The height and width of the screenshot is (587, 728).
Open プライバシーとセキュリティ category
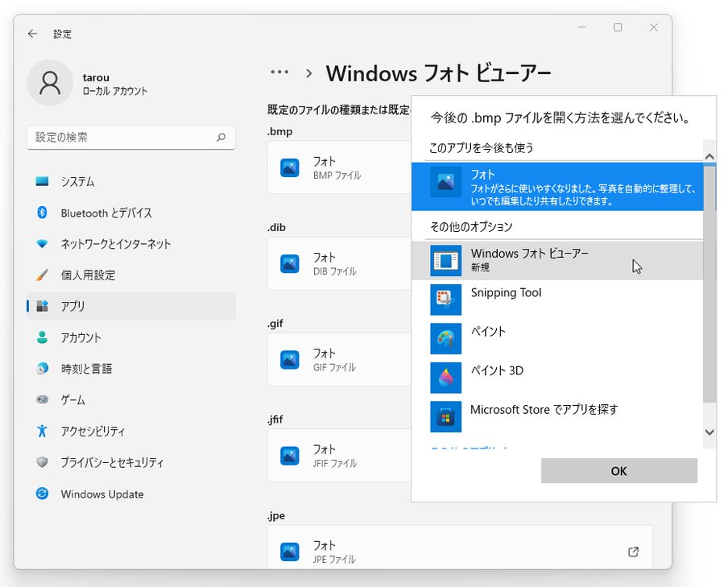tap(131, 462)
